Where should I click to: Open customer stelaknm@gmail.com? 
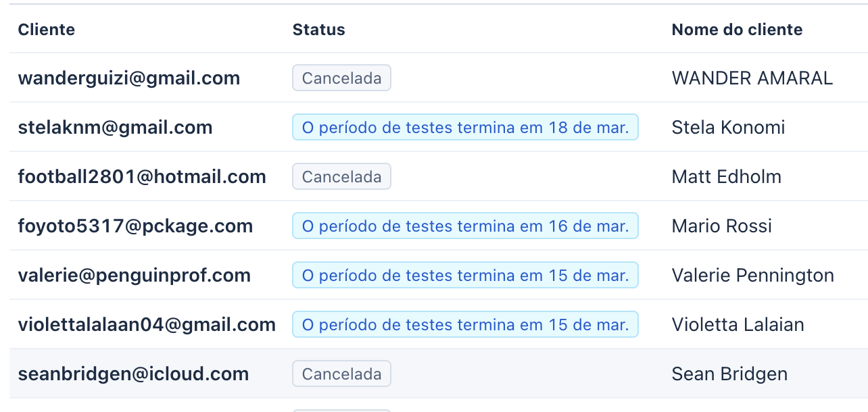tap(115, 128)
